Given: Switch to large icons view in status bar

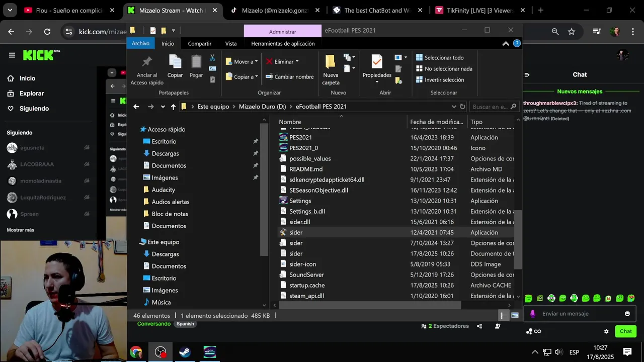Looking at the screenshot, I should click(x=515, y=315).
